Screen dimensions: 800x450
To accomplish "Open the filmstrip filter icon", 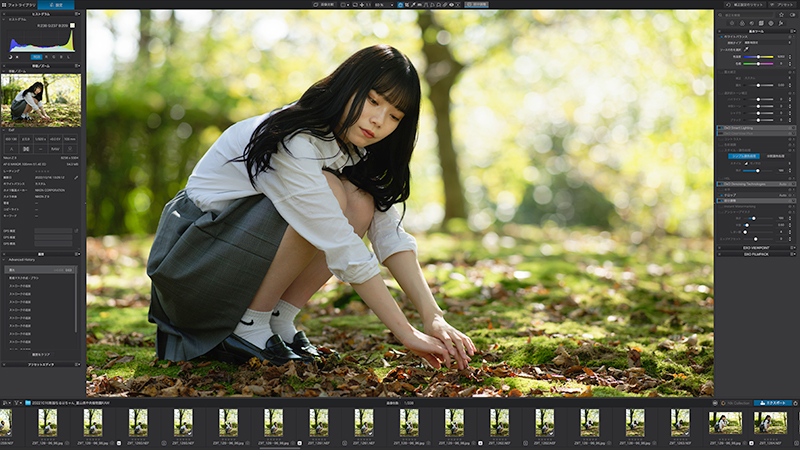I will click(x=16, y=403).
